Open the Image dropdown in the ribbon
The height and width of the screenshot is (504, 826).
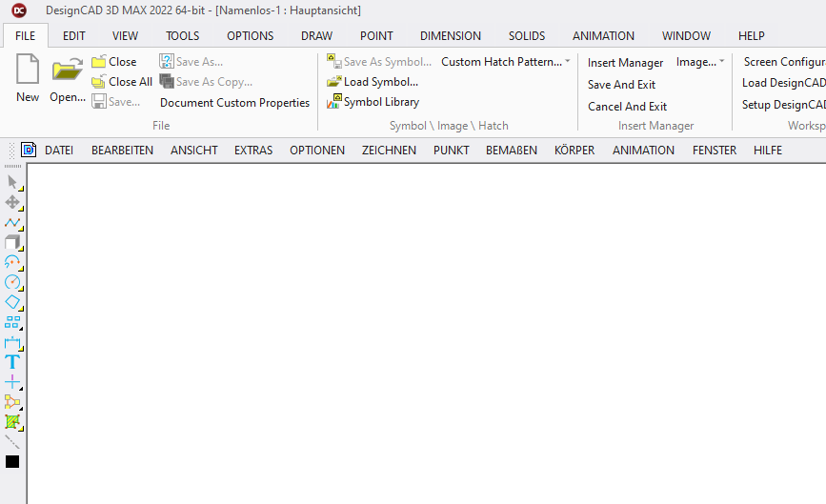(x=700, y=62)
